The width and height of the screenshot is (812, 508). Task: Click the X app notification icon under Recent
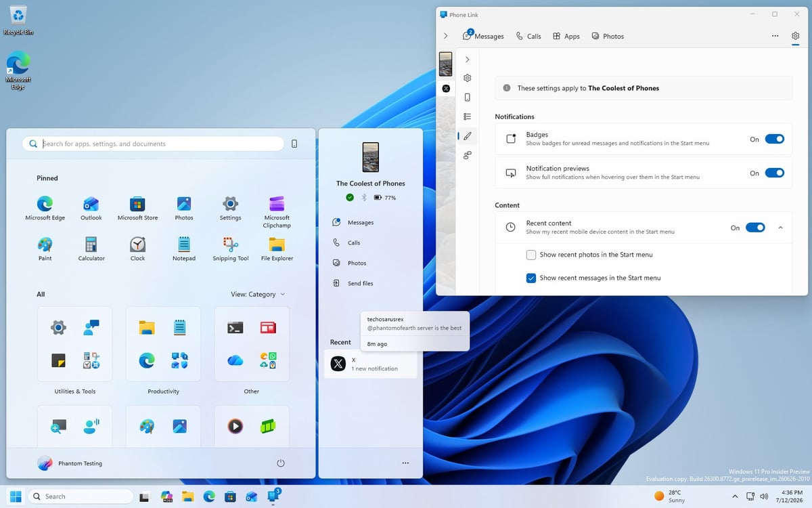(338, 364)
